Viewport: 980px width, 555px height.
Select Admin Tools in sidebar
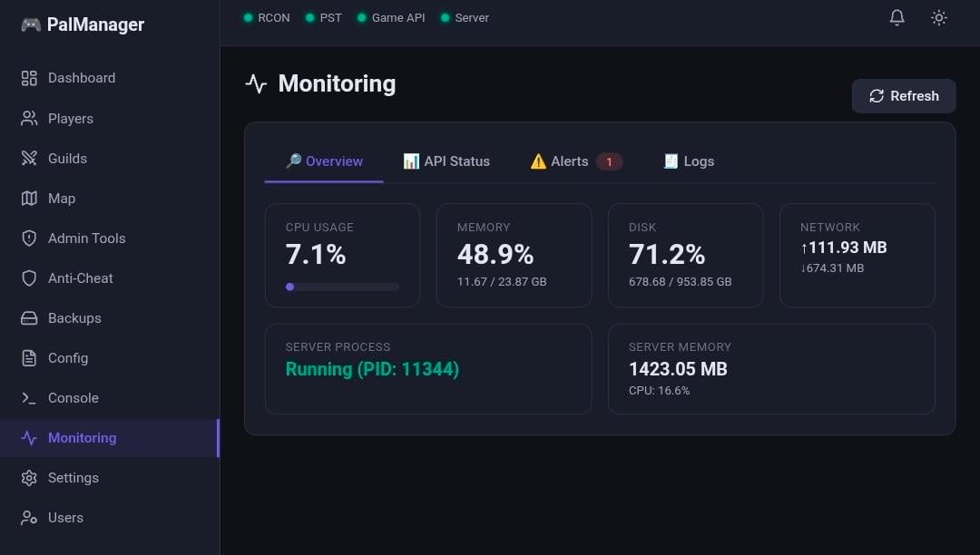click(86, 239)
